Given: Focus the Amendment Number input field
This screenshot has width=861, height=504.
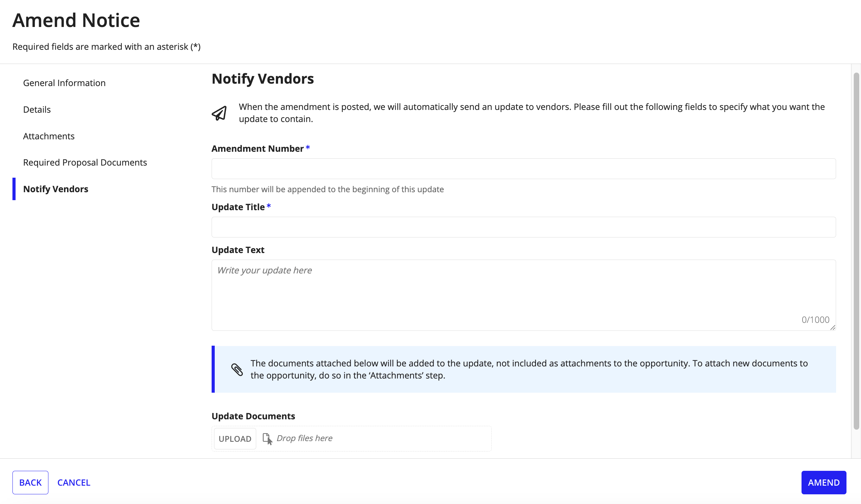Looking at the screenshot, I should tap(524, 169).
